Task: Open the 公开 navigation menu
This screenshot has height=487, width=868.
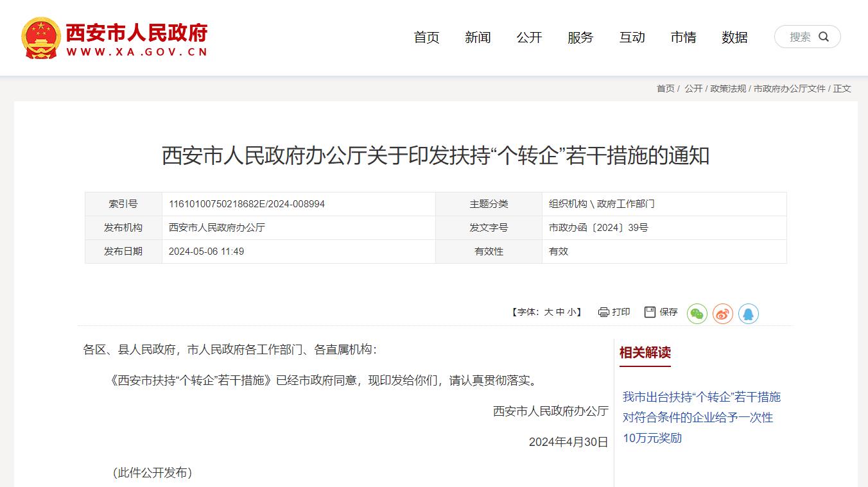Action: click(529, 37)
